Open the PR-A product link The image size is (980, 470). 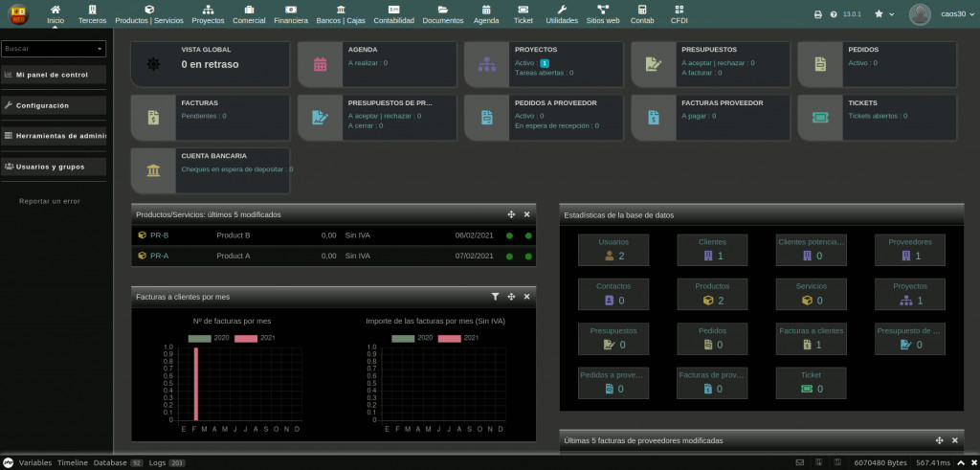(x=159, y=256)
